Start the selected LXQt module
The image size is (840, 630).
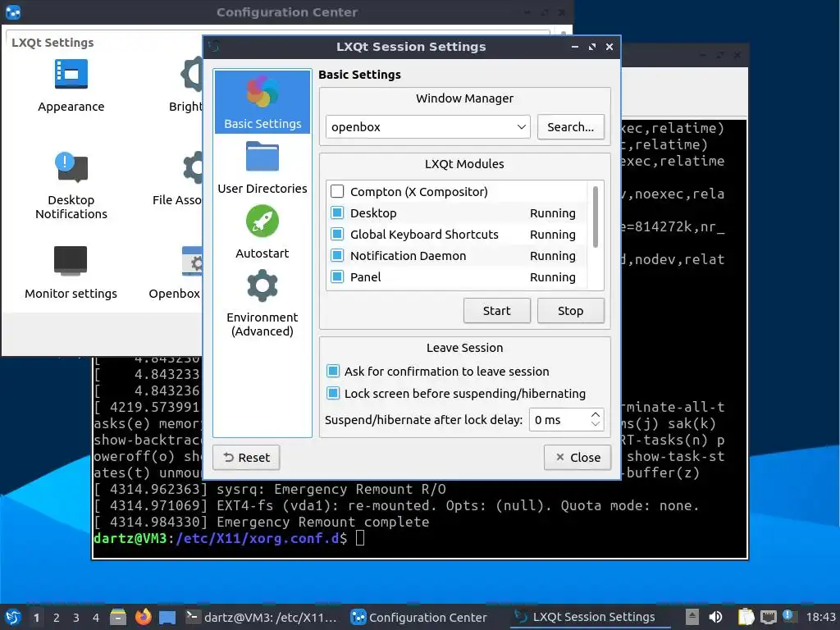[x=496, y=311]
